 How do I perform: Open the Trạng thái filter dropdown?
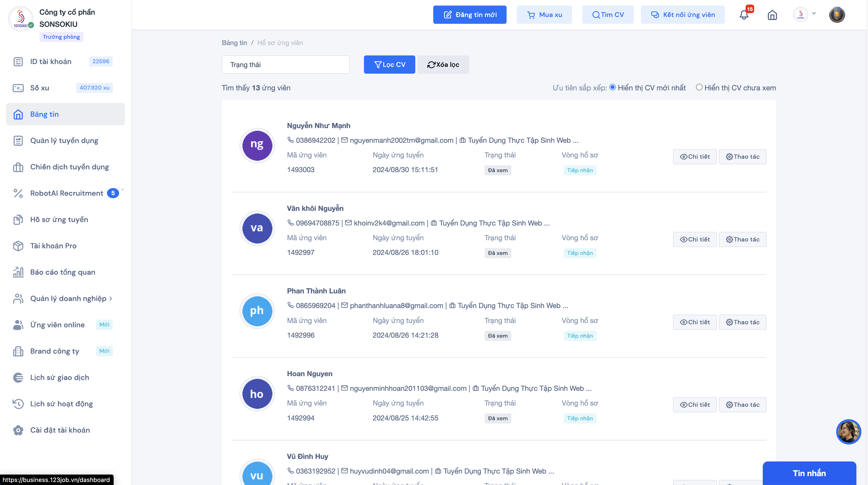(x=285, y=64)
